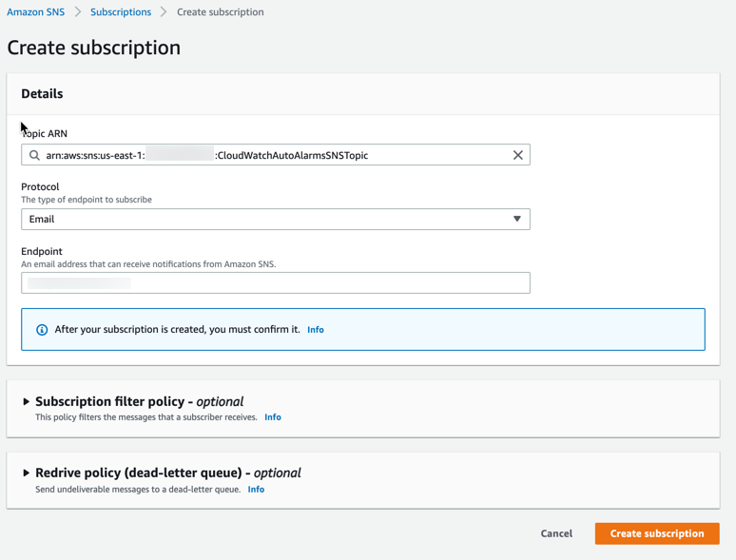736x560 pixels.
Task: Click 'Send undeliverable messages to a dead-letter queue' text
Action: [x=138, y=489]
